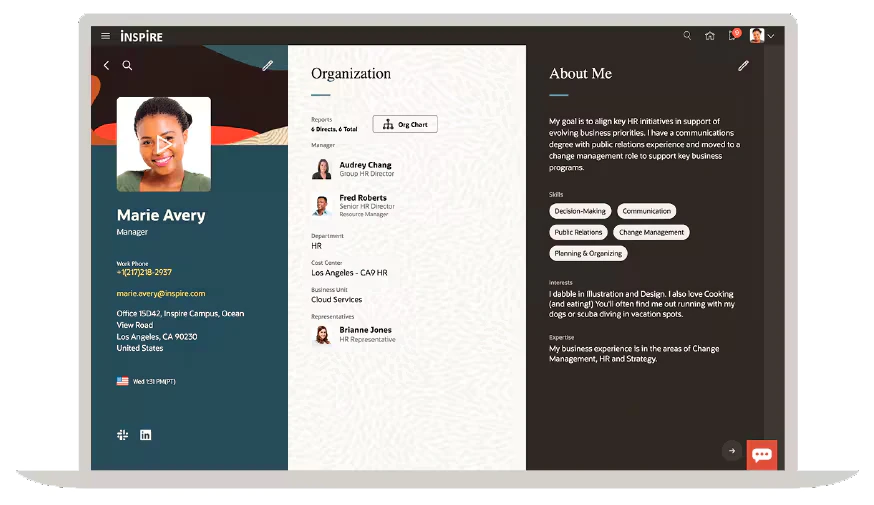Click the US flag timezone icon
Viewport: 874px width, 505px height.
(x=123, y=381)
